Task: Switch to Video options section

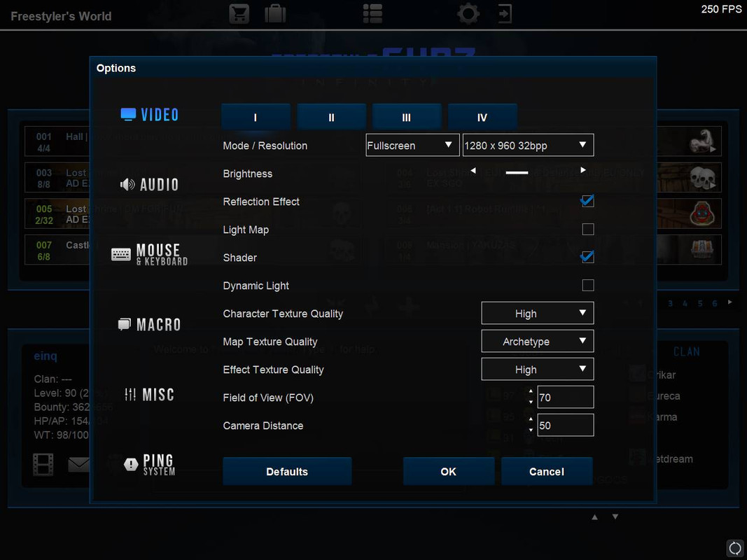Action: coord(150,114)
